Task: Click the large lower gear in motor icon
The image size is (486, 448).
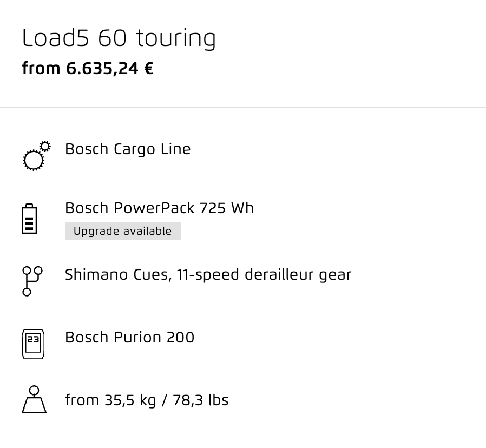Action: coord(34,160)
